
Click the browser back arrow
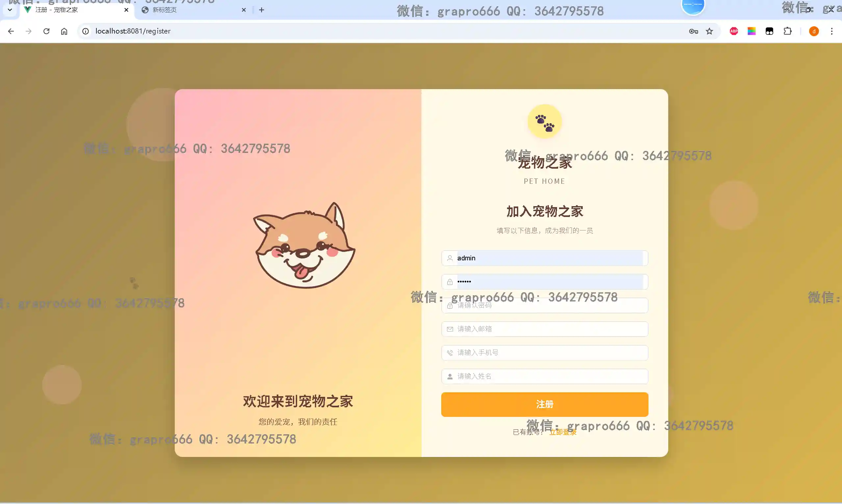[x=11, y=31]
